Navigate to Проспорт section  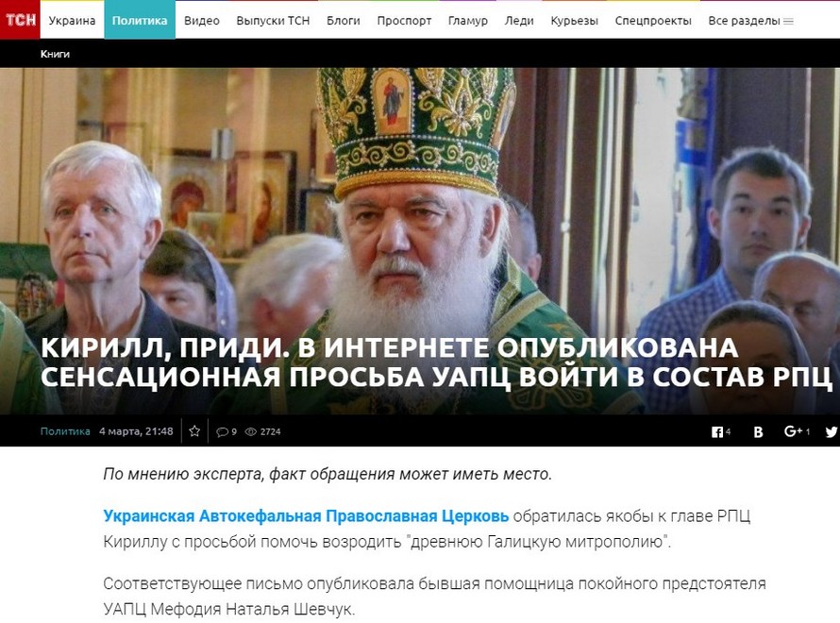pos(404,21)
